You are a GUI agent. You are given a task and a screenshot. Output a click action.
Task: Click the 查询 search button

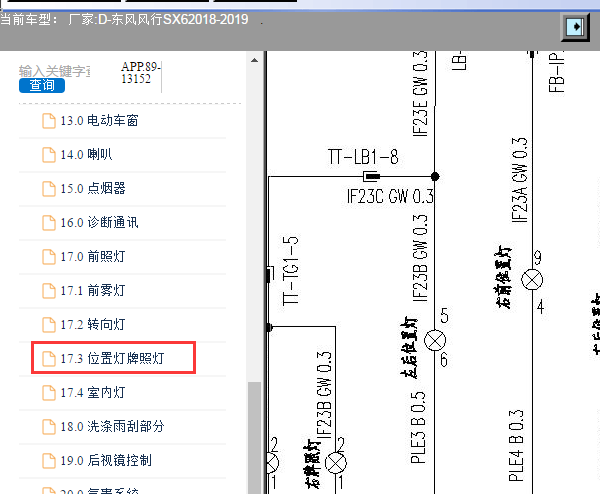(42, 85)
